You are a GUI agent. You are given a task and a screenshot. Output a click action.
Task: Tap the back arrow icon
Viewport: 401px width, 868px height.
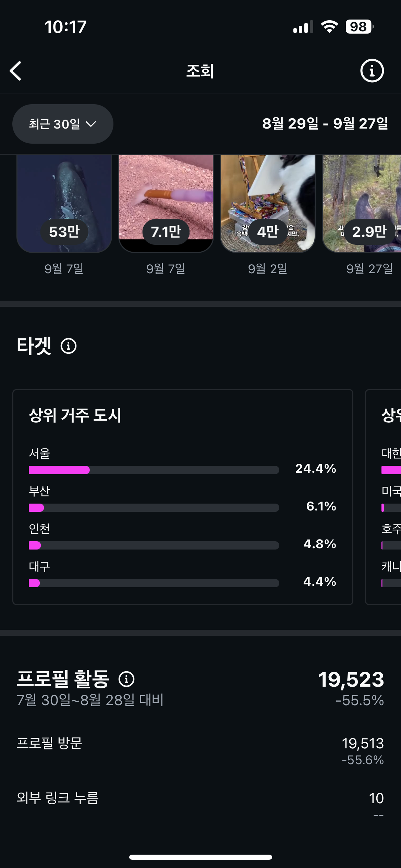point(16,71)
